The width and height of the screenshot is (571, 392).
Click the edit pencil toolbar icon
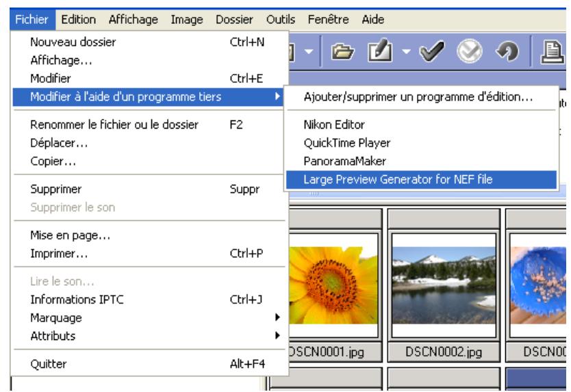380,51
